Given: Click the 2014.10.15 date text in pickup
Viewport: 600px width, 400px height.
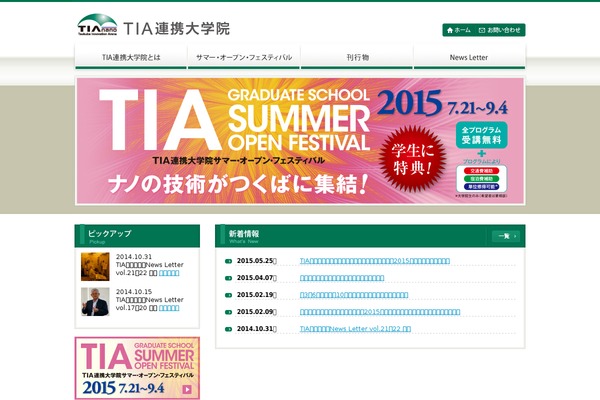Looking at the screenshot, I should [134, 292].
